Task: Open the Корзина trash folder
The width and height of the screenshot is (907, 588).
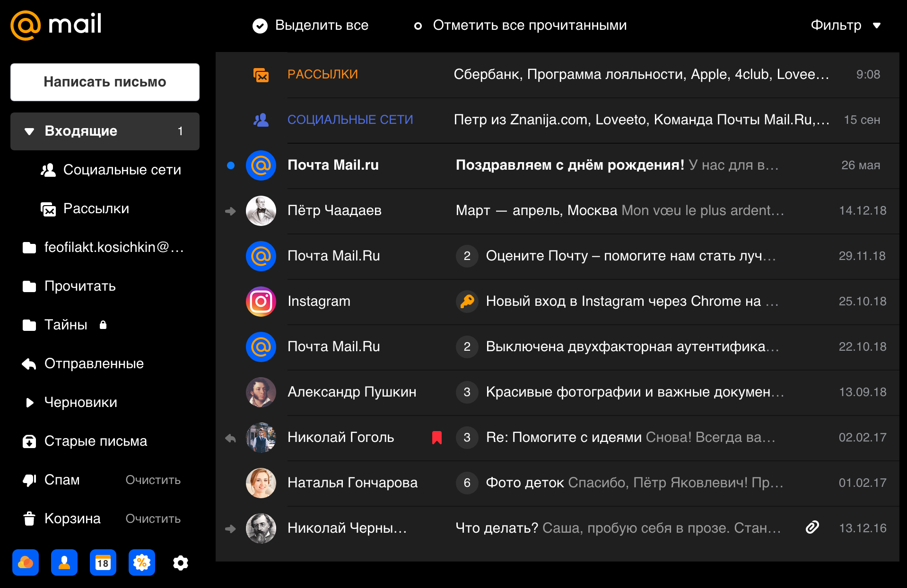Action: pos(62,519)
